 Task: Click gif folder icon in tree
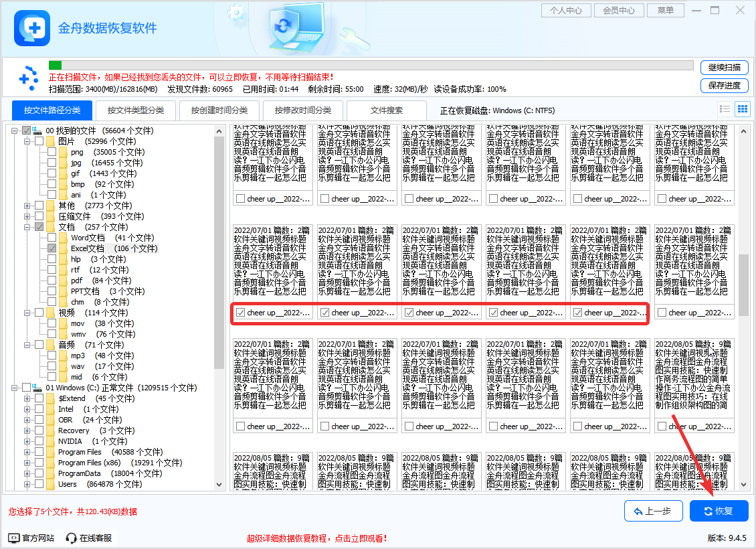(63, 173)
